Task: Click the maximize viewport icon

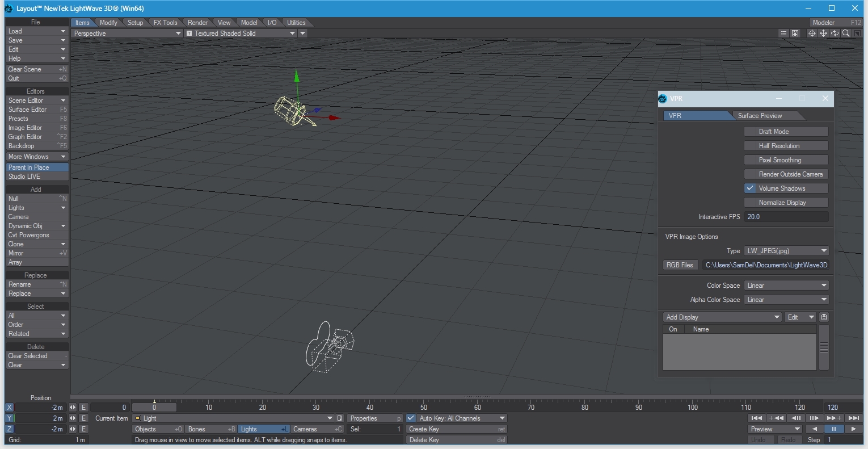Action: click(857, 33)
